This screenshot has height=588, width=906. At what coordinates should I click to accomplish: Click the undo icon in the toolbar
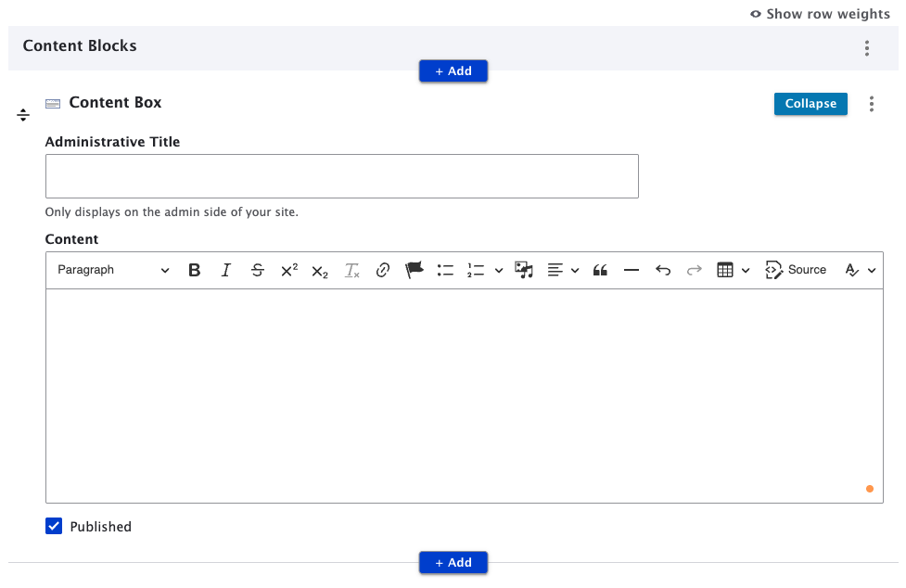click(x=663, y=270)
